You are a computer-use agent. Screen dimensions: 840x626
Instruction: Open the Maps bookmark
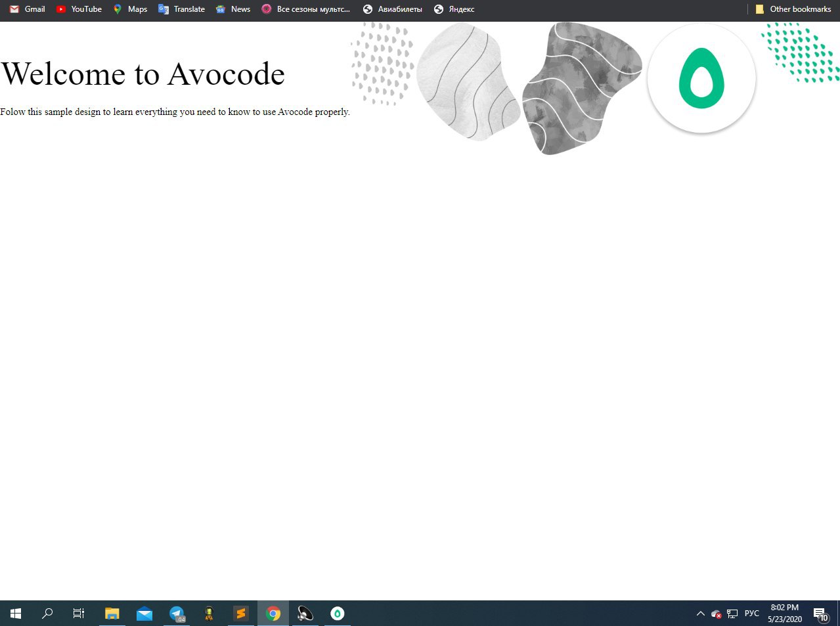130,9
